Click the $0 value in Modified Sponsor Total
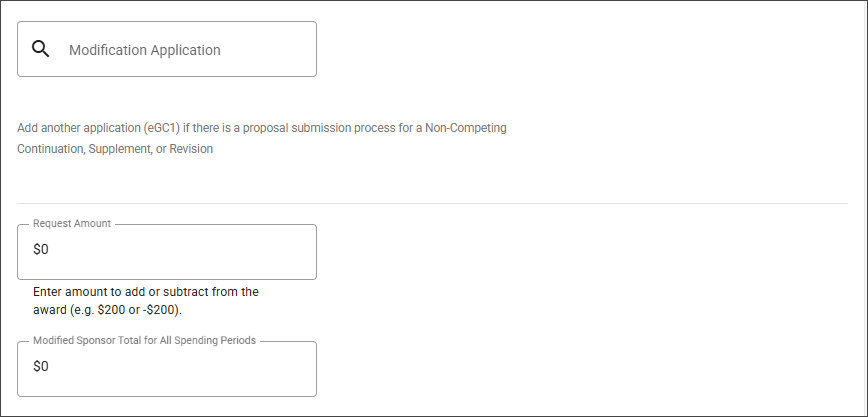868x417 pixels. click(x=41, y=367)
